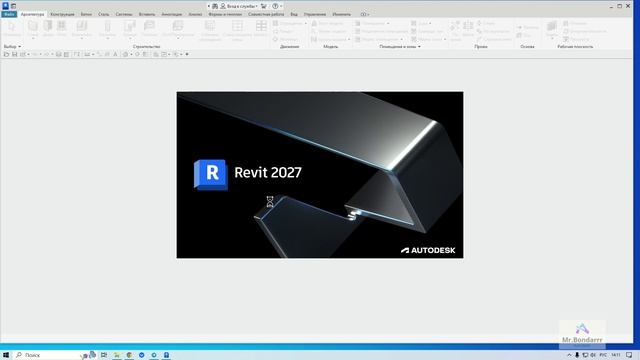Image resolution: width=640 pixels, height=360 pixels.
Task: Open the Windows Start menu
Action: 6,355
